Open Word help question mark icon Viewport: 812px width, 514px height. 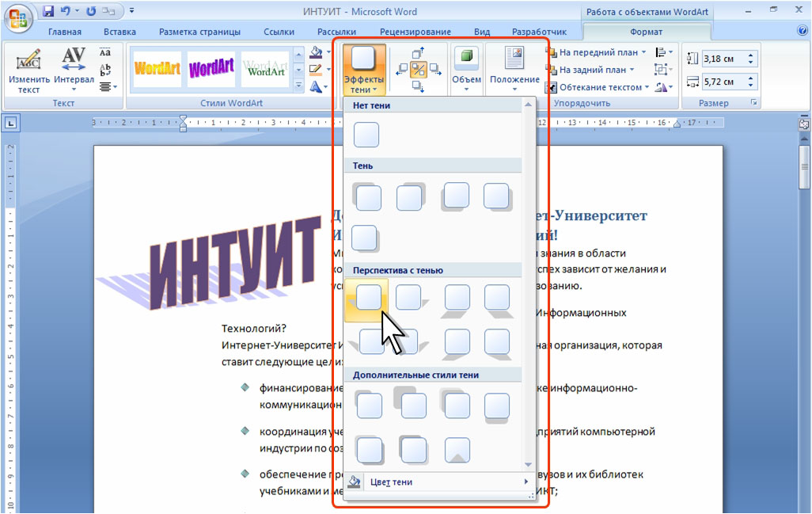click(x=803, y=31)
